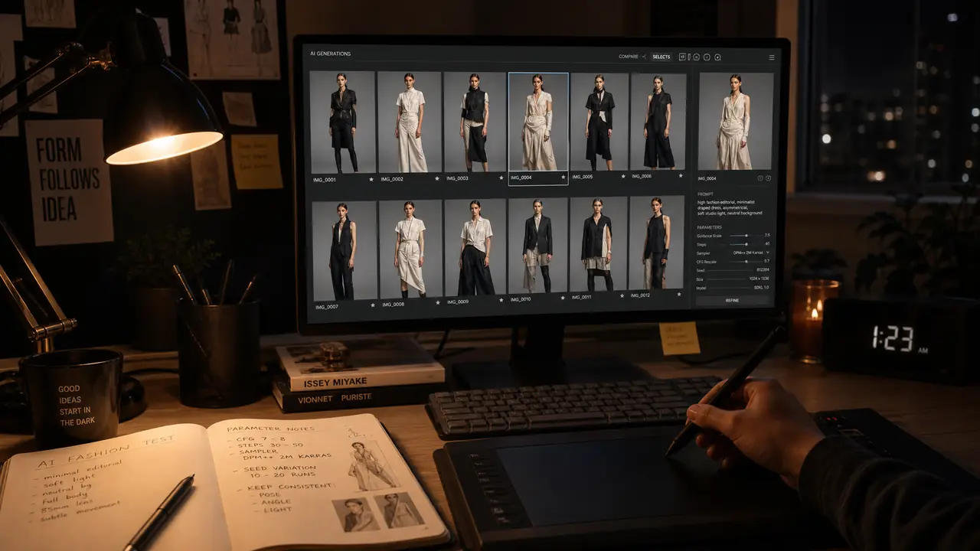Toggle the favorite star for IMG_0003
Image resolution: width=980 pixels, height=551 pixels.
point(501,178)
